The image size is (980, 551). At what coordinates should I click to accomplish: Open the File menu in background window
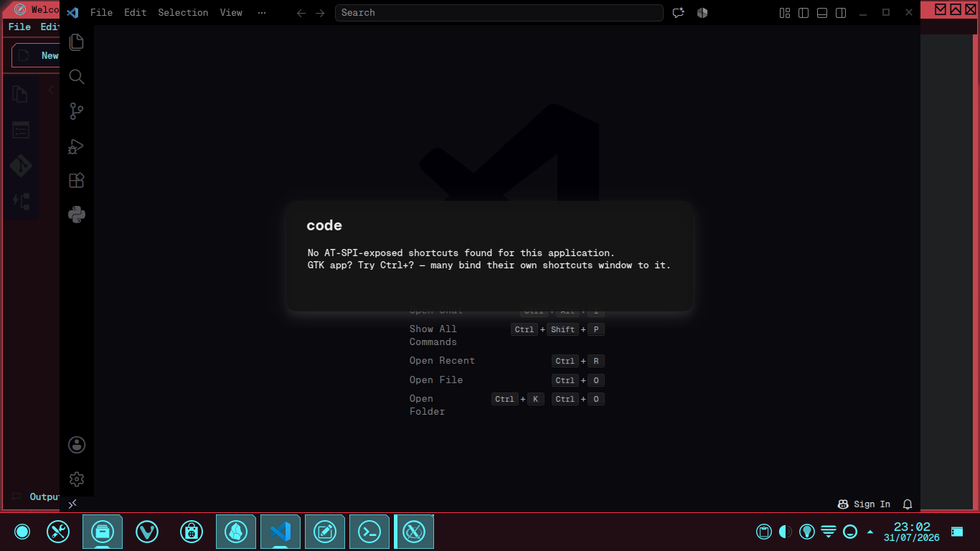[x=19, y=27]
